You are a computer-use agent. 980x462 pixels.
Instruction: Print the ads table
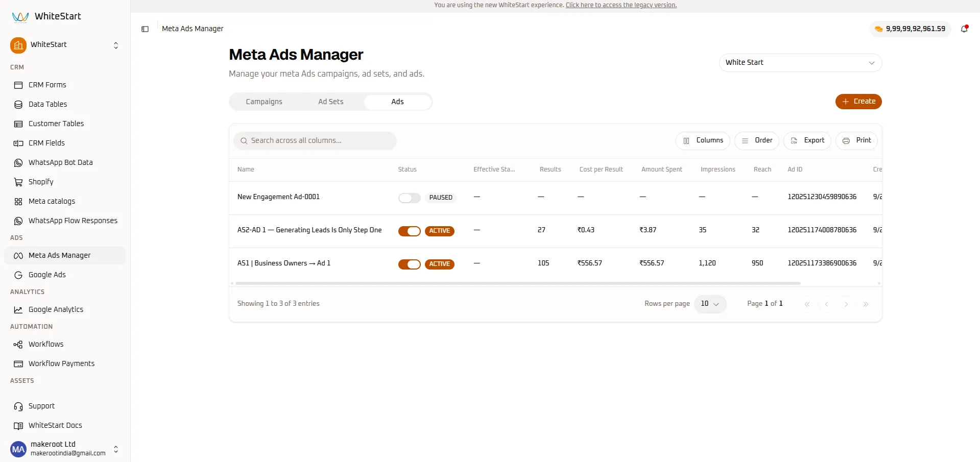tap(856, 140)
